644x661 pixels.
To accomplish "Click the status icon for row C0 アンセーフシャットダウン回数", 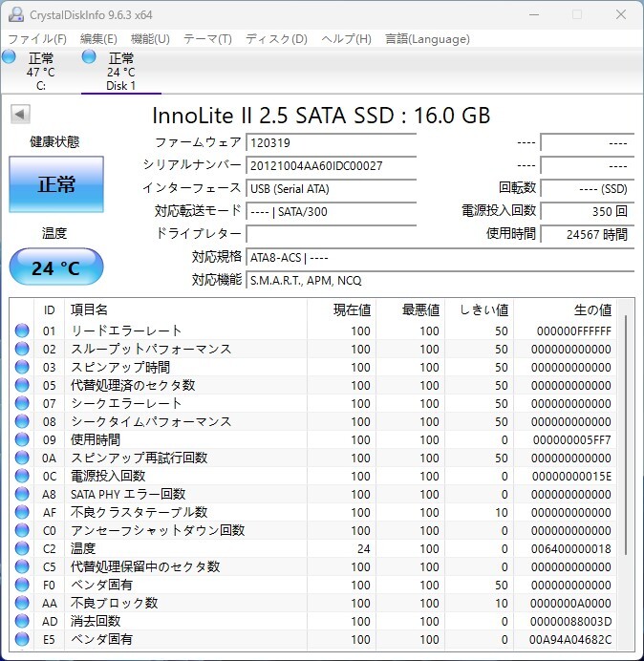I will [22, 530].
